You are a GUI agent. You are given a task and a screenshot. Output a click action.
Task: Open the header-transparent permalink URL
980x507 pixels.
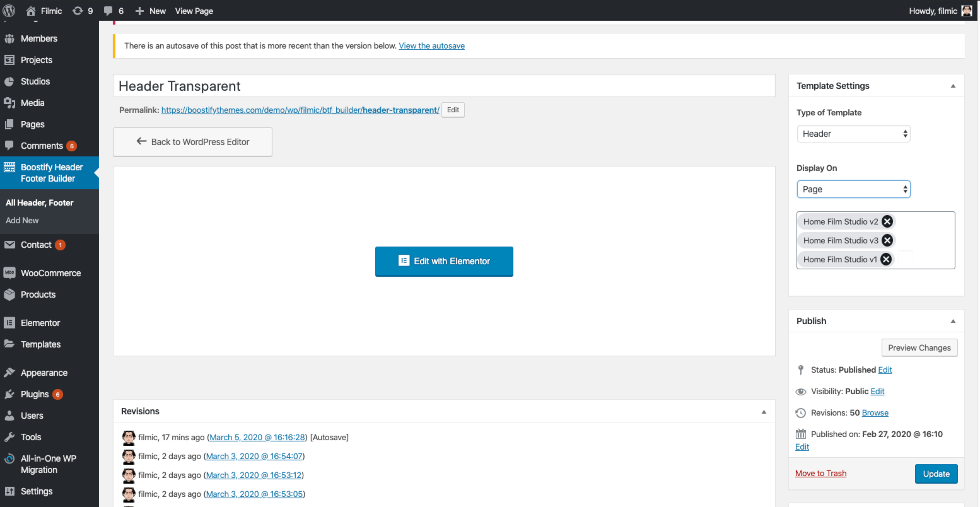[300, 110]
